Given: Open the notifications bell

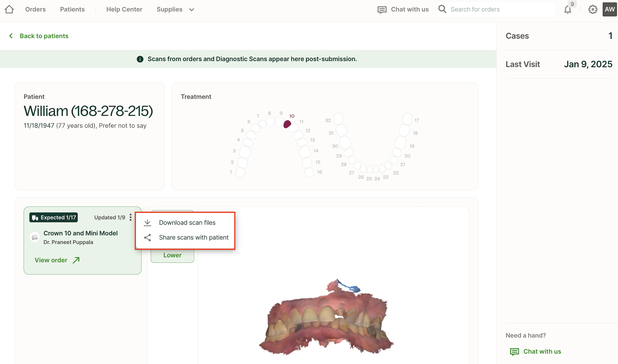Looking at the screenshot, I should pos(567,10).
